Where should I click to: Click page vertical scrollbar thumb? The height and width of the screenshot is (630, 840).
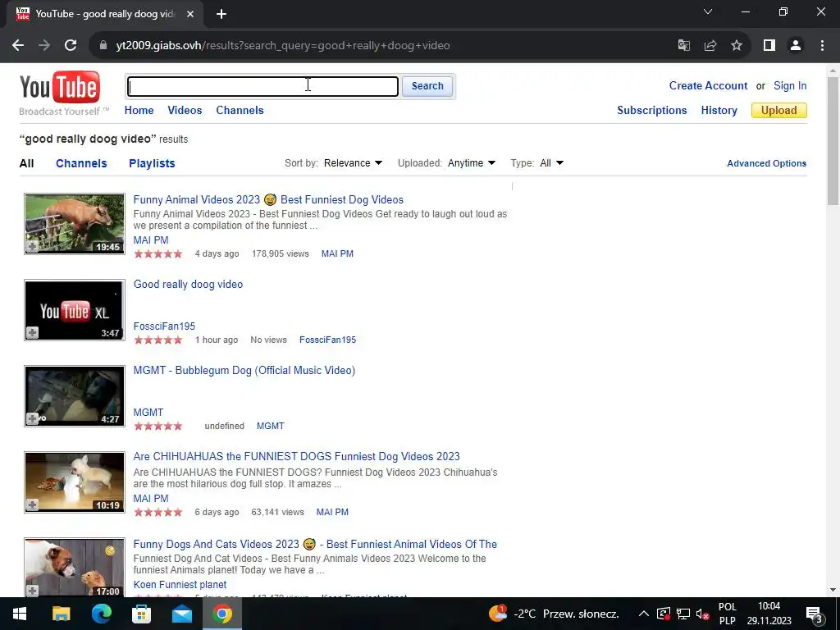tap(833, 140)
